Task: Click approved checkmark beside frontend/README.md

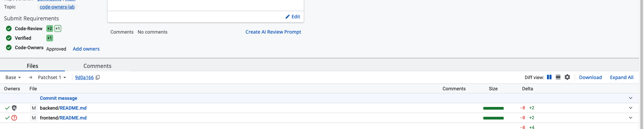Action: tap(7, 118)
